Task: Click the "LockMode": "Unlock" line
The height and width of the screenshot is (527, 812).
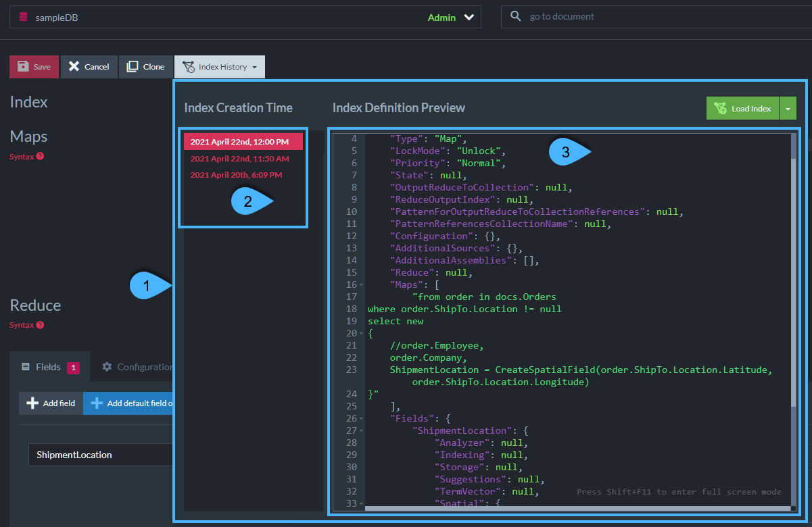Action: point(448,151)
